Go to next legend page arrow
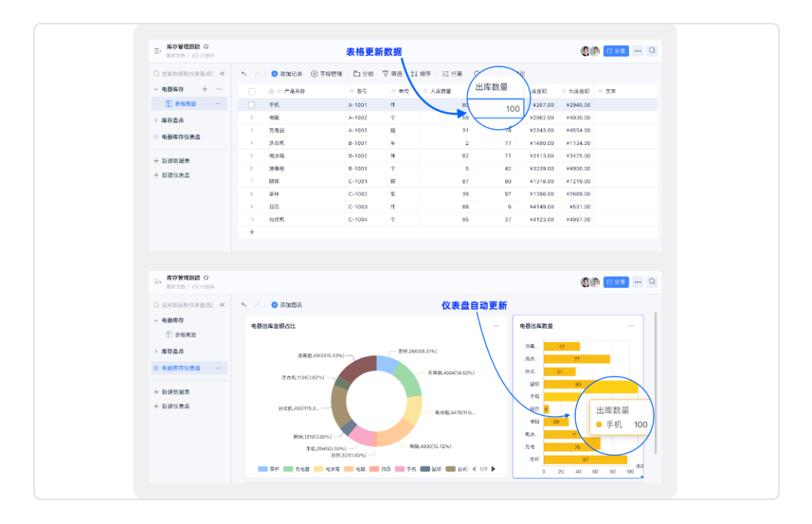The width and height of the screenshot is (812, 524). [493, 469]
